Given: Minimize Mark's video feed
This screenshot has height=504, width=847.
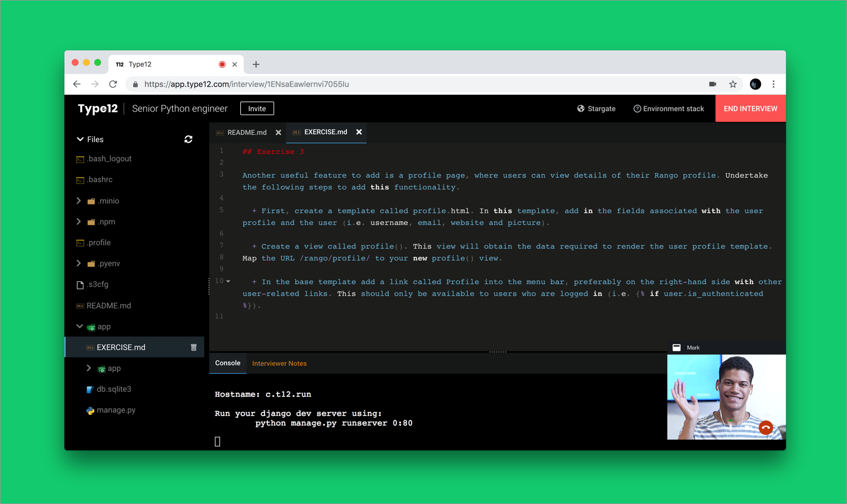Looking at the screenshot, I should click(x=676, y=347).
